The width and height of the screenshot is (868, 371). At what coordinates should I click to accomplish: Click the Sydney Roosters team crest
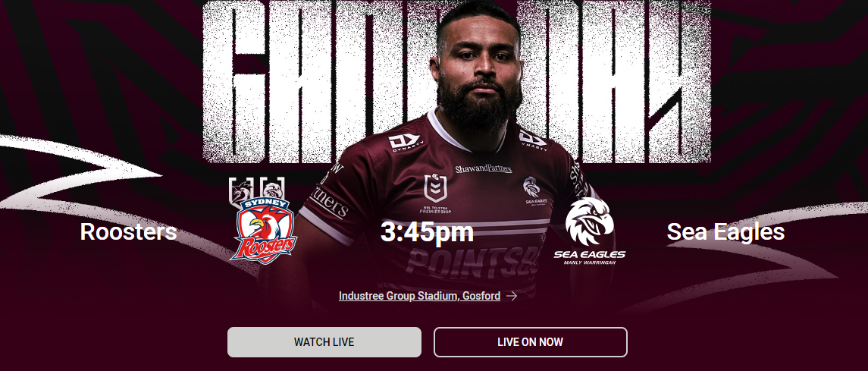[x=264, y=230]
